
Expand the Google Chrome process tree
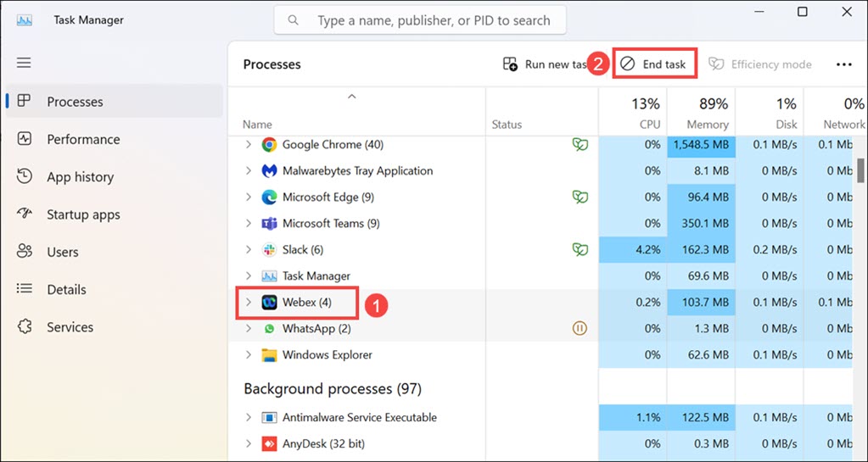(249, 145)
